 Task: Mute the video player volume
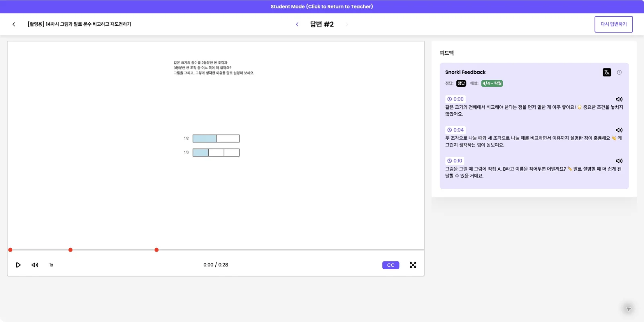(x=35, y=265)
